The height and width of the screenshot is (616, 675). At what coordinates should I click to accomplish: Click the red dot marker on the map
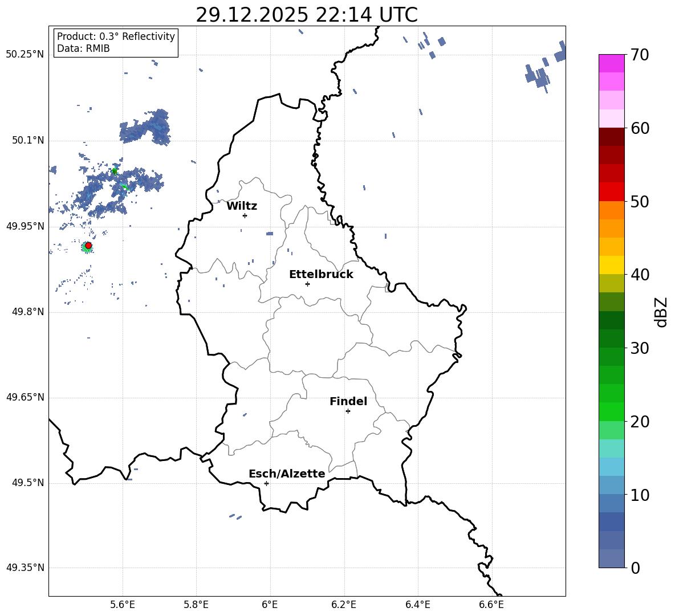[x=88, y=246]
